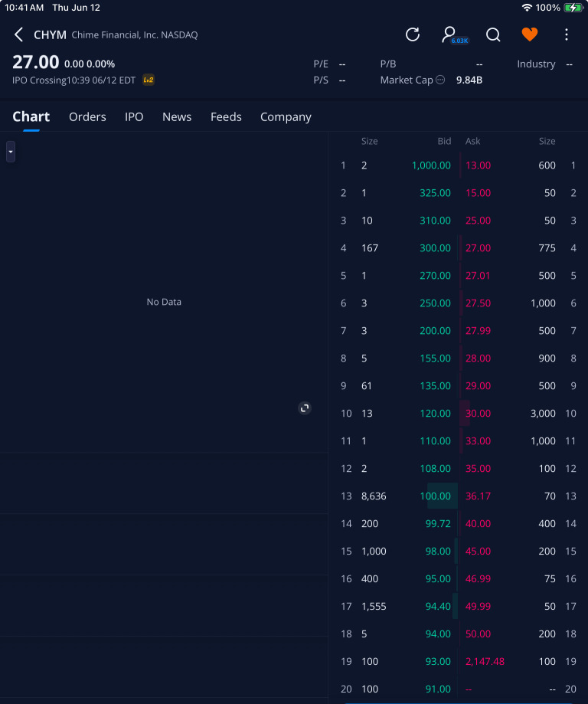588x704 pixels.
Task: Tap the Wi-Fi status icon
Action: click(x=527, y=8)
